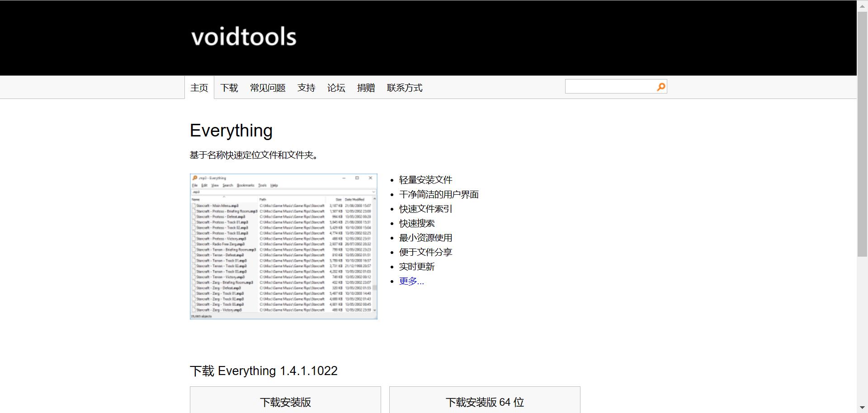Screen dimensions: 868x413
Task: Click the orange key icon in the screenshot title bar
Action: [x=195, y=178]
